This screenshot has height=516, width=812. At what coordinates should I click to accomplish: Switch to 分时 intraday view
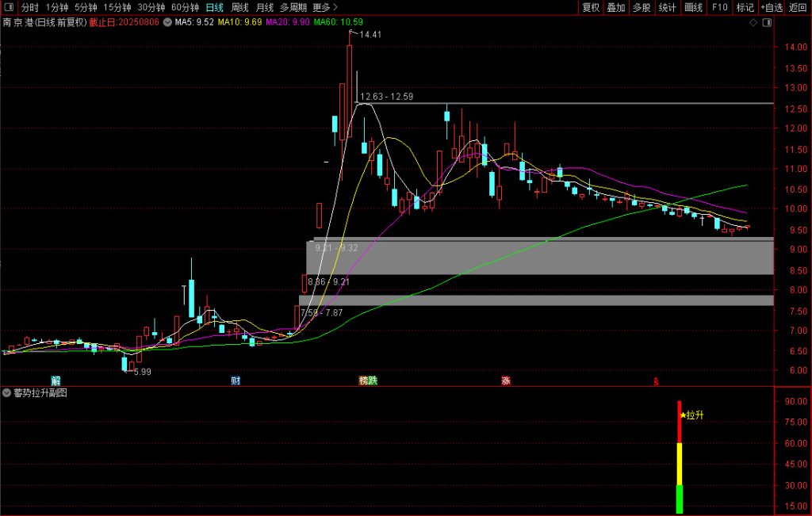(30, 8)
